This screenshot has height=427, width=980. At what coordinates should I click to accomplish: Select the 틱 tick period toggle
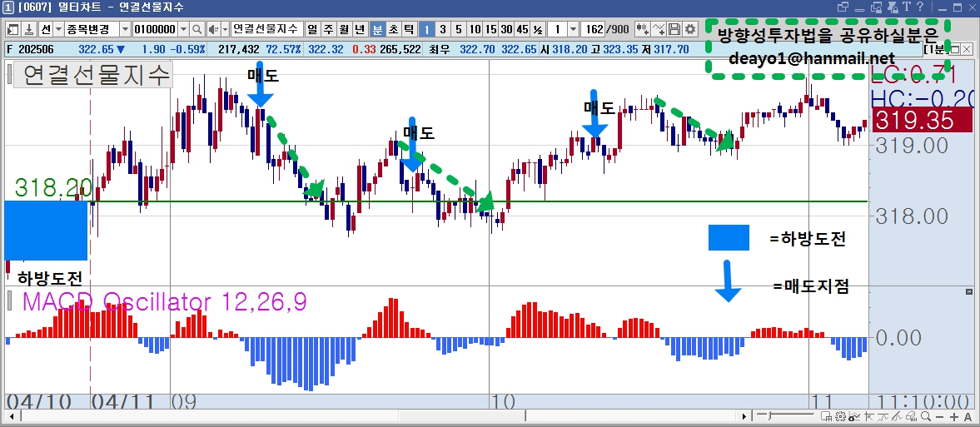coord(409,29)
